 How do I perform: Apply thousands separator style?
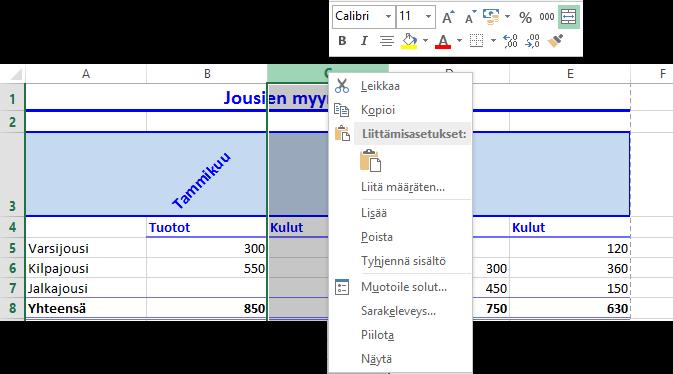pos(546,17)
